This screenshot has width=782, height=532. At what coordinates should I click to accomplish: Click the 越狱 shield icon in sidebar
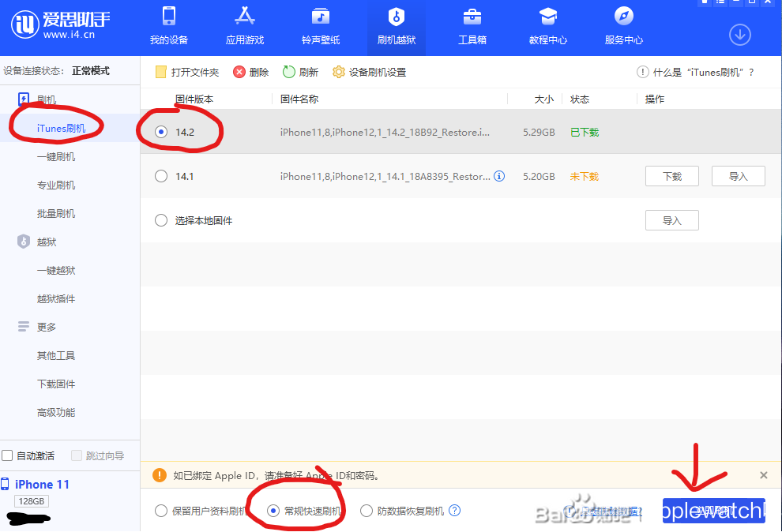click(x=24, y=242)
